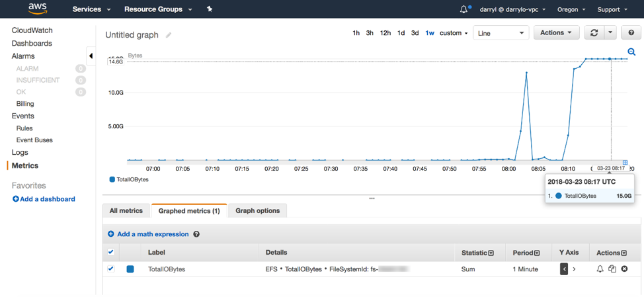Open the Line graph type dropdown
The image size is (644, 297).
click(501, 33)
